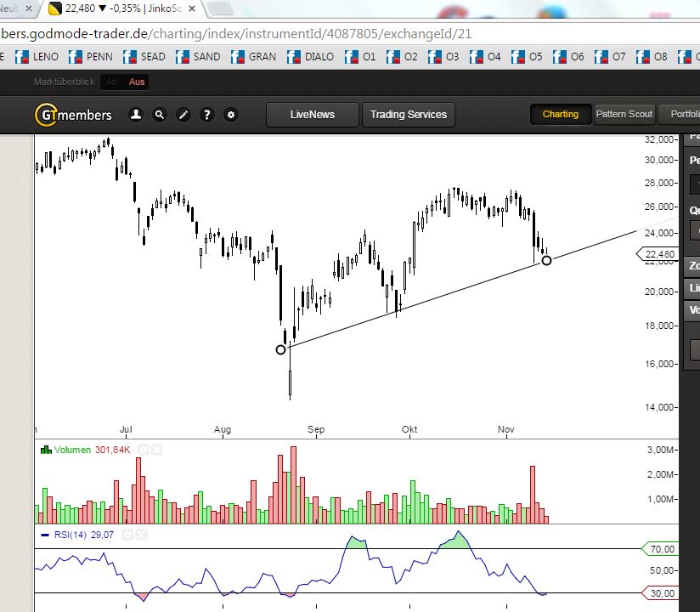700x612 pixels.
Task: Click the 22,480 current price label
Action: coord(658,254)
